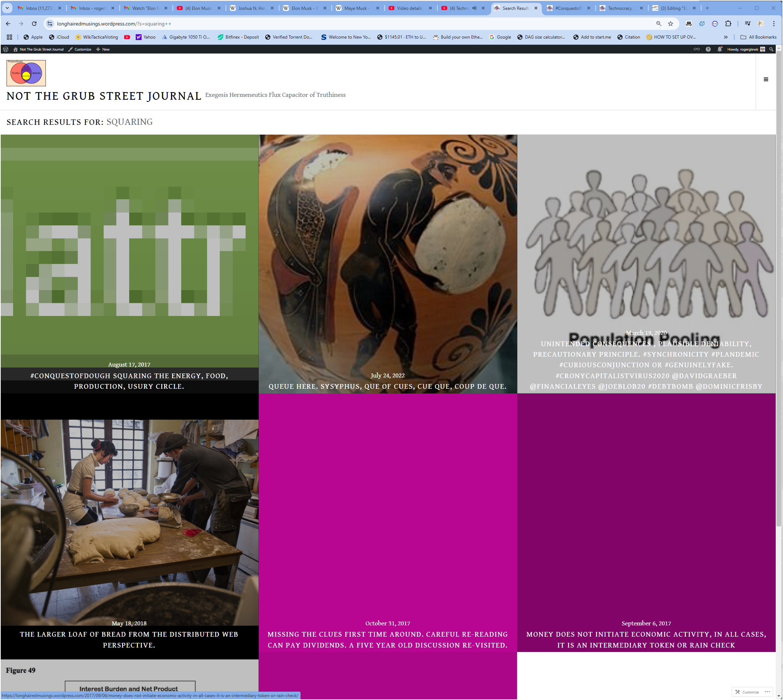This screenshot has width=783, height=700.
Task: Open the three-dot actions beside Customize
Action: [x=767, y=692]
